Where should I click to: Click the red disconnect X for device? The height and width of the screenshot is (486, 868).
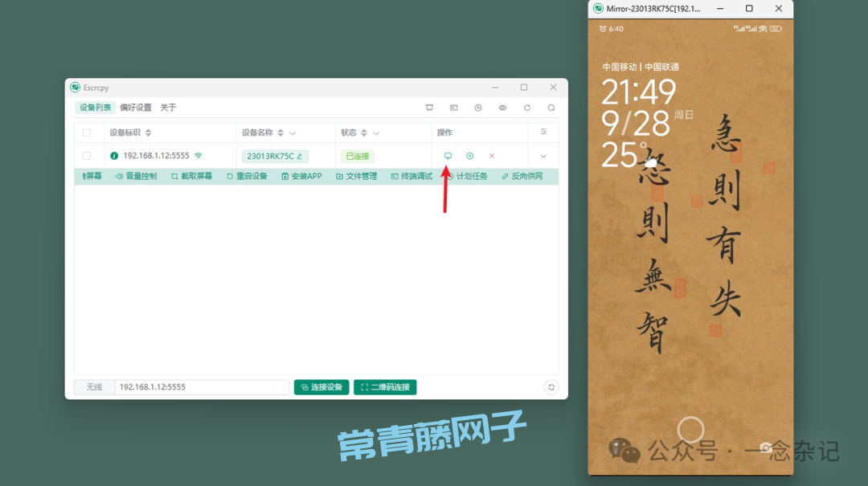[x=492, y=156]
